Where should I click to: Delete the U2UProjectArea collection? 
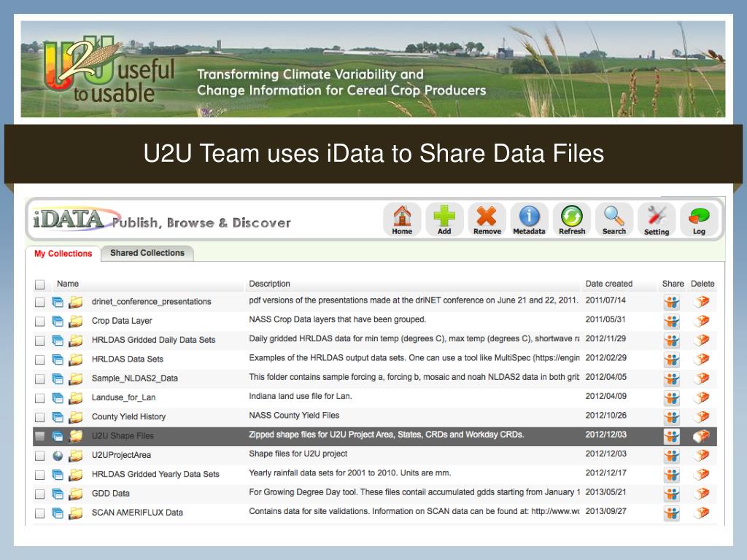coord(701,455)
